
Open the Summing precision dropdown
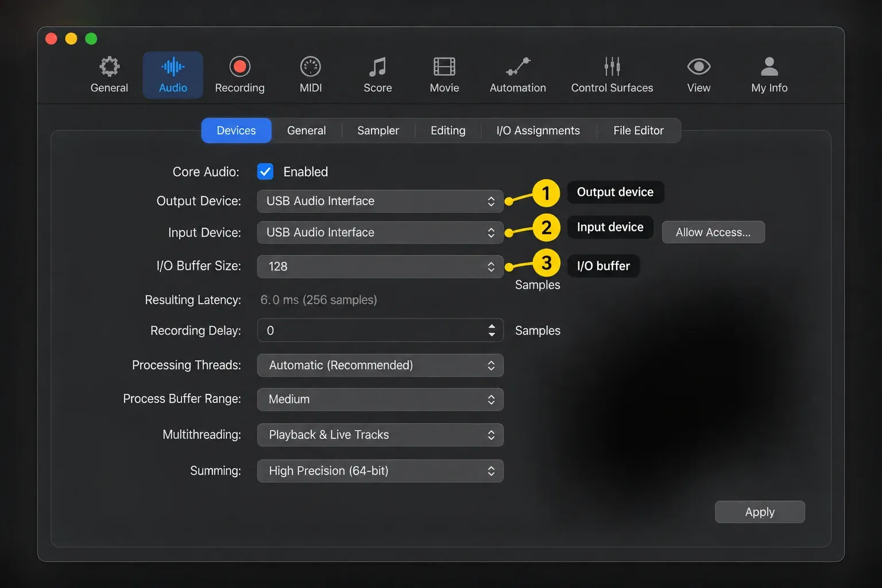point(380,471)
